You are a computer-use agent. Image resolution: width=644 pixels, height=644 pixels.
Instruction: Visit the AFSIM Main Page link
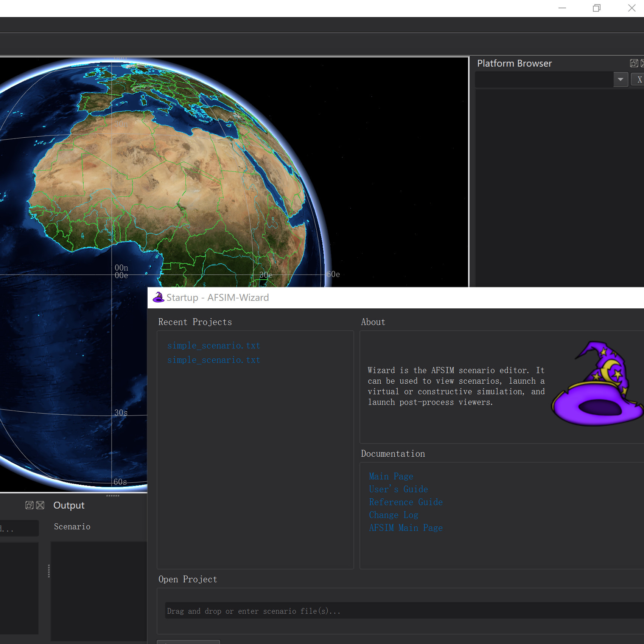(406, 528)
